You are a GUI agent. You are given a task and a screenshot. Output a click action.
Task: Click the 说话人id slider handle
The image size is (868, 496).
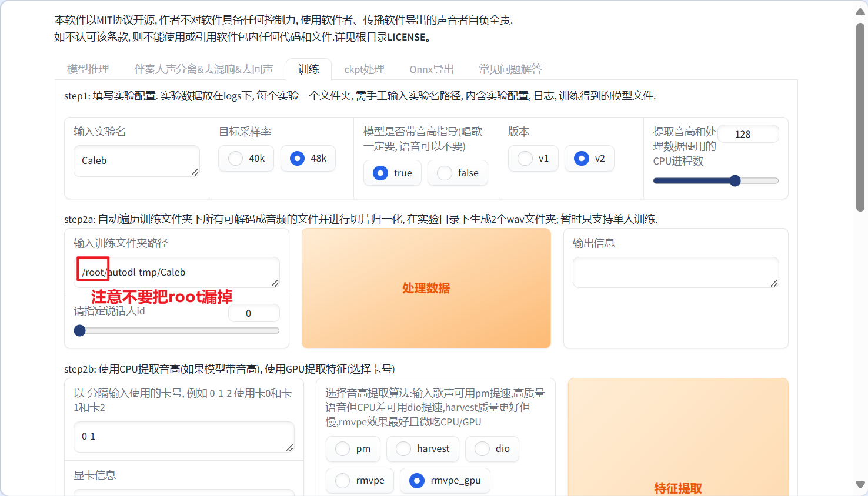point(79,331)
